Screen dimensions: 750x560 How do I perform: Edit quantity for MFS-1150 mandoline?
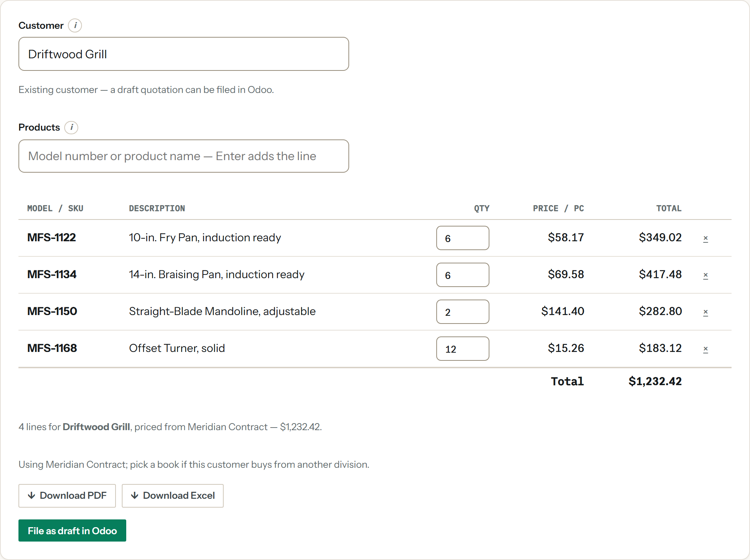pos(463,312)
